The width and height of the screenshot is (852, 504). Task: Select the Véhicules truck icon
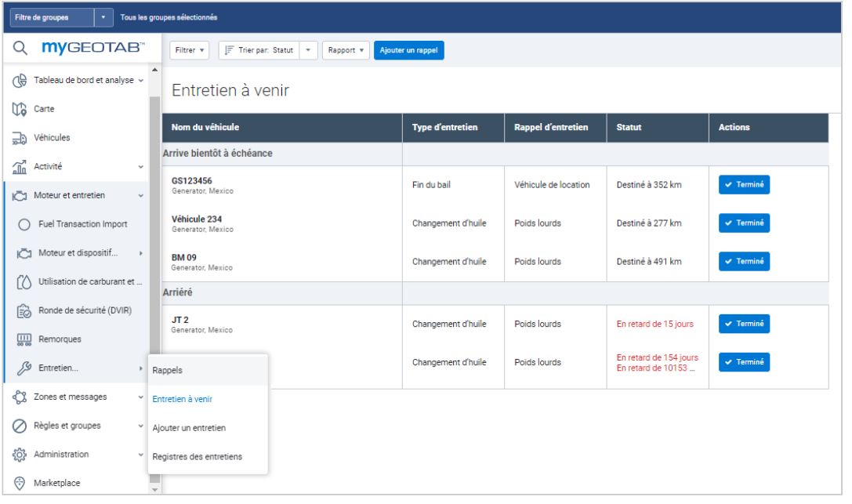[21, 138]
